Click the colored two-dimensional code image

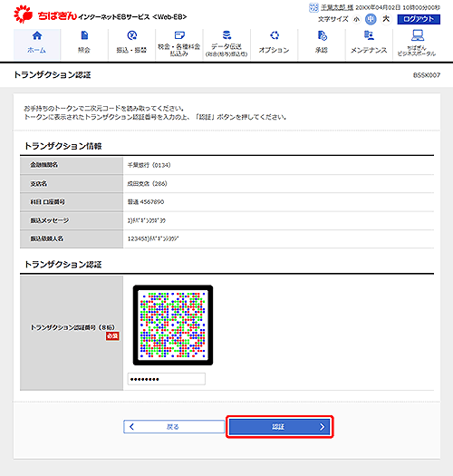pyautogui.click(x=173, y=325)
